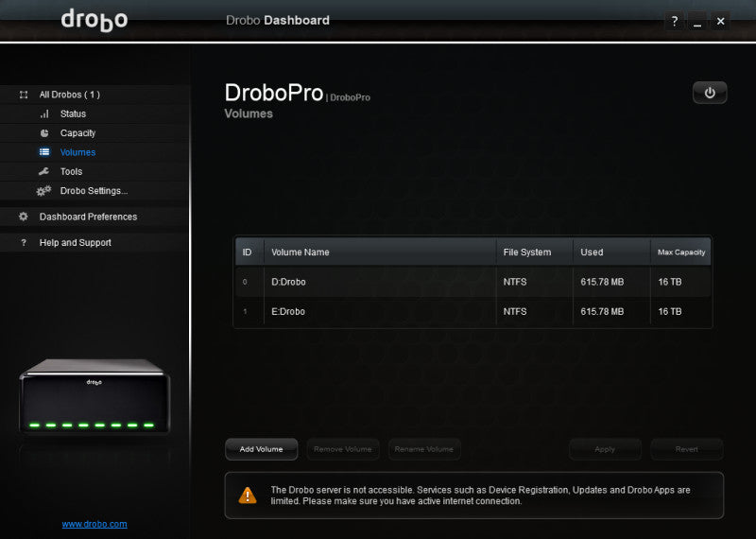
Task: Click the Apply button
Action: tap(605, 449)
